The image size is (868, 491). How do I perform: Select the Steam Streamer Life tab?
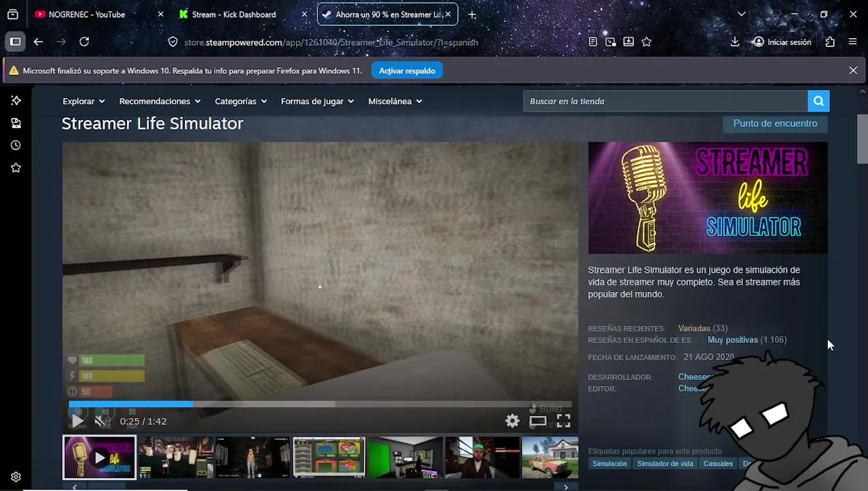coord(388,14)
